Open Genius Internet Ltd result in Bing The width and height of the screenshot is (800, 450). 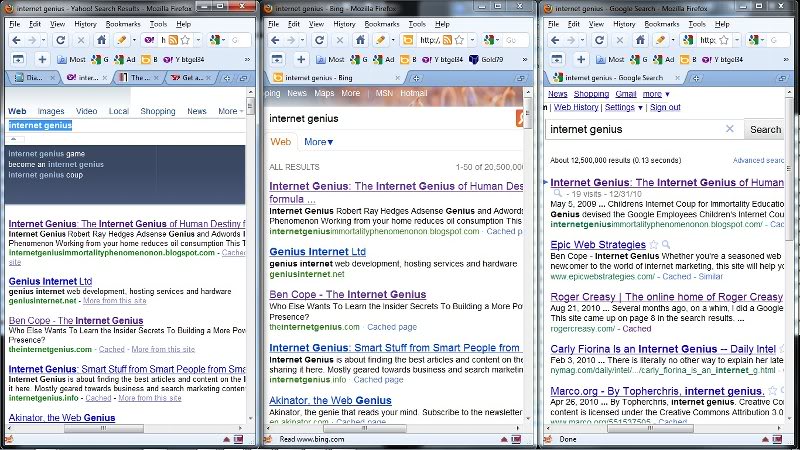click(x=317, y=252)
